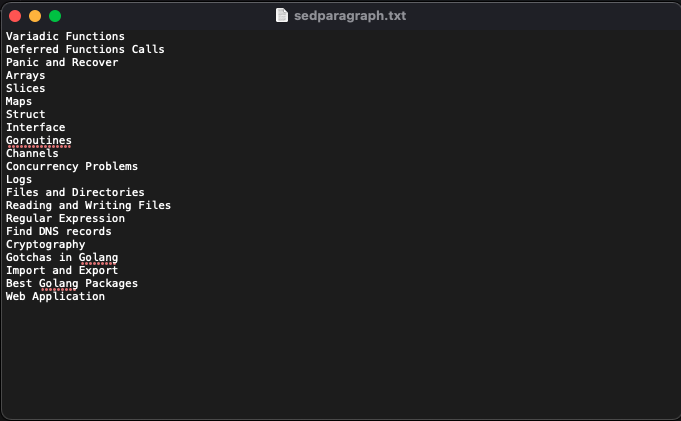Viewport: 681px width, 421px height.
Task: Click the 'Maps' line
Action: point(19,102)
